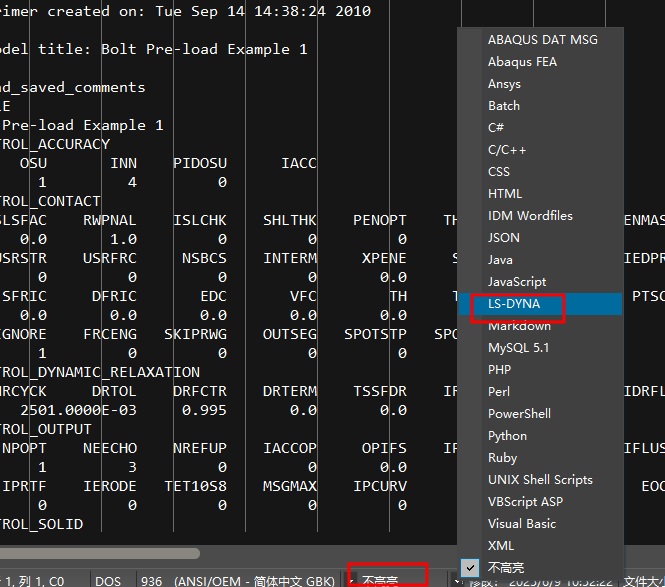Select the checked 不高亮 menu entry

(540, 568)
